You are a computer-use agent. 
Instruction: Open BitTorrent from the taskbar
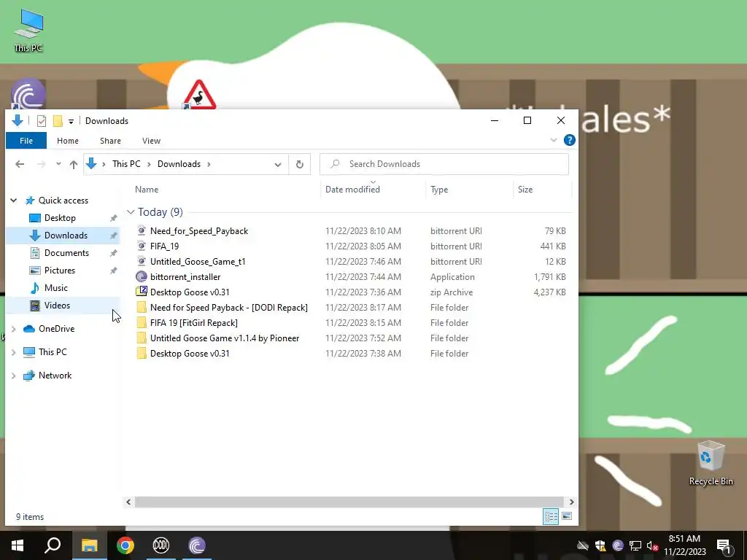click(197, 545)
